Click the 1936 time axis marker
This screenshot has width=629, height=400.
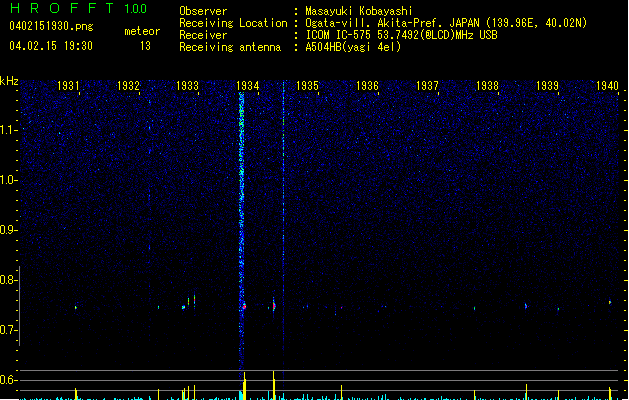click(367, 85)
